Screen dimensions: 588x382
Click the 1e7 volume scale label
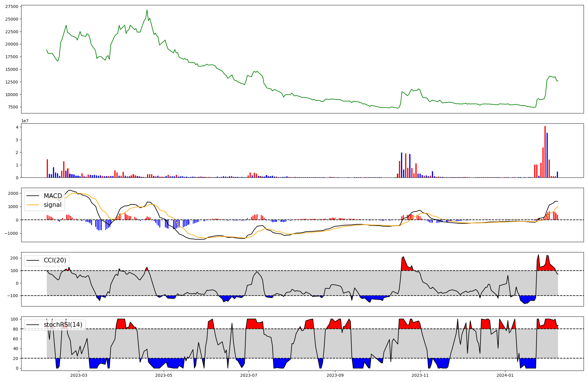[x=25, y=121]
